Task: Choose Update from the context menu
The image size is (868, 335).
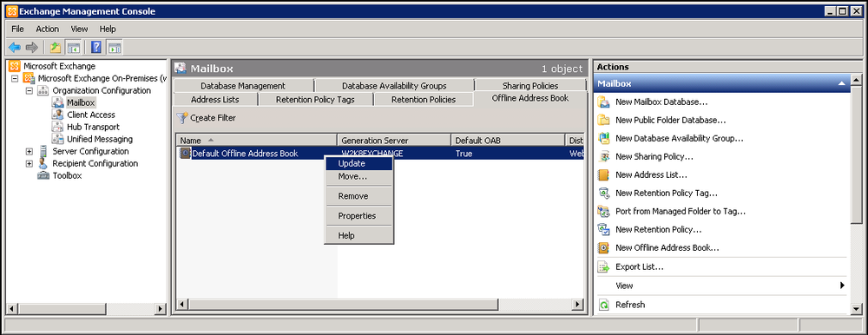Action: [x=358, y=163]
